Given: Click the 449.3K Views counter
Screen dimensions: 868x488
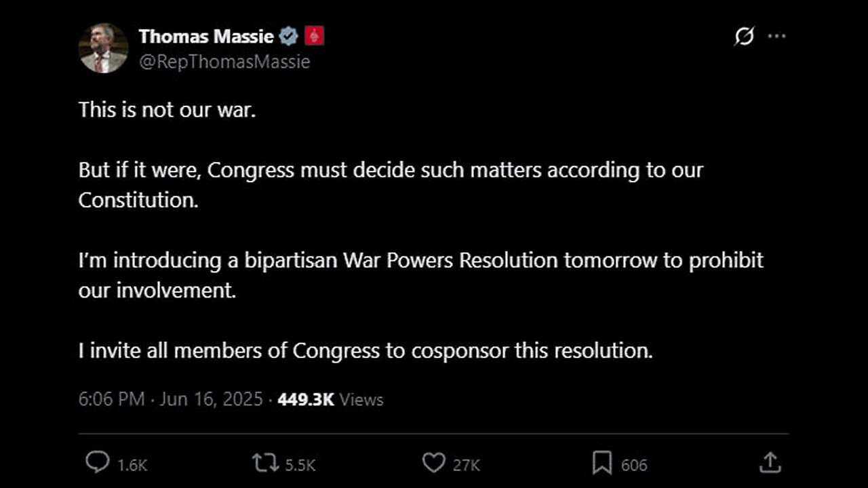Looking at the screenshot, I should (330, 399).
